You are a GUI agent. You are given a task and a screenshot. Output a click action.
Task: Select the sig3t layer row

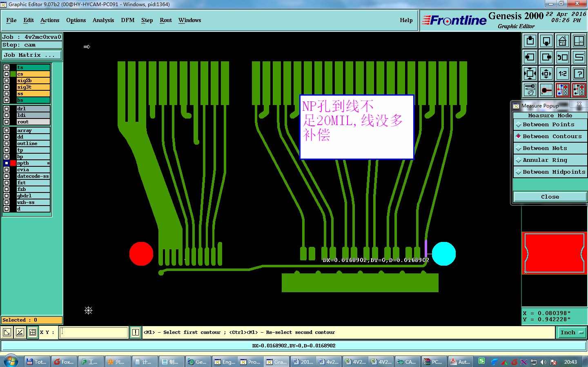33,87
